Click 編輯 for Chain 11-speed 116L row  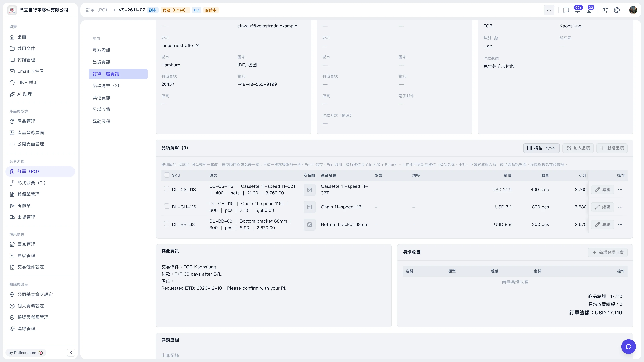(x=603, y=207)
